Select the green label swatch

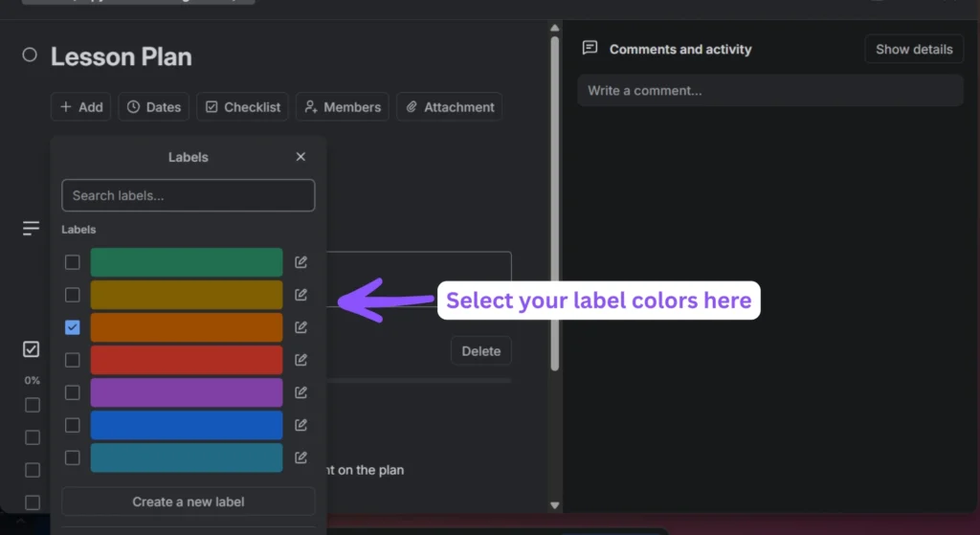pyautogui.click(x=187, y=262)
